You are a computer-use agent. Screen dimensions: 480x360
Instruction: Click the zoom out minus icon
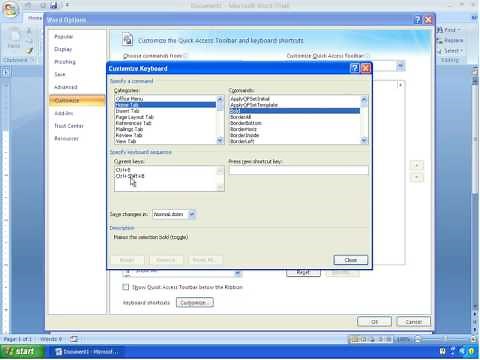coord(417,340)
